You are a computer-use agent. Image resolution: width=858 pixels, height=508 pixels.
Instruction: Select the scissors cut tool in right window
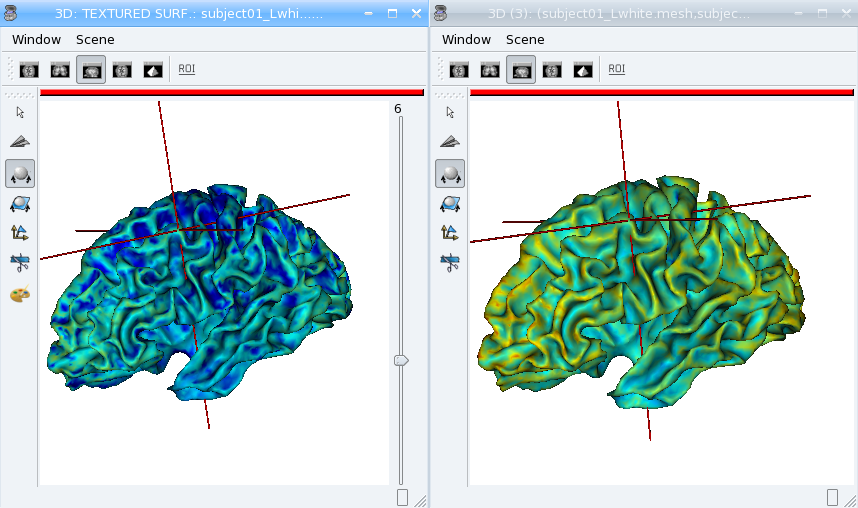tap(450, 263)
